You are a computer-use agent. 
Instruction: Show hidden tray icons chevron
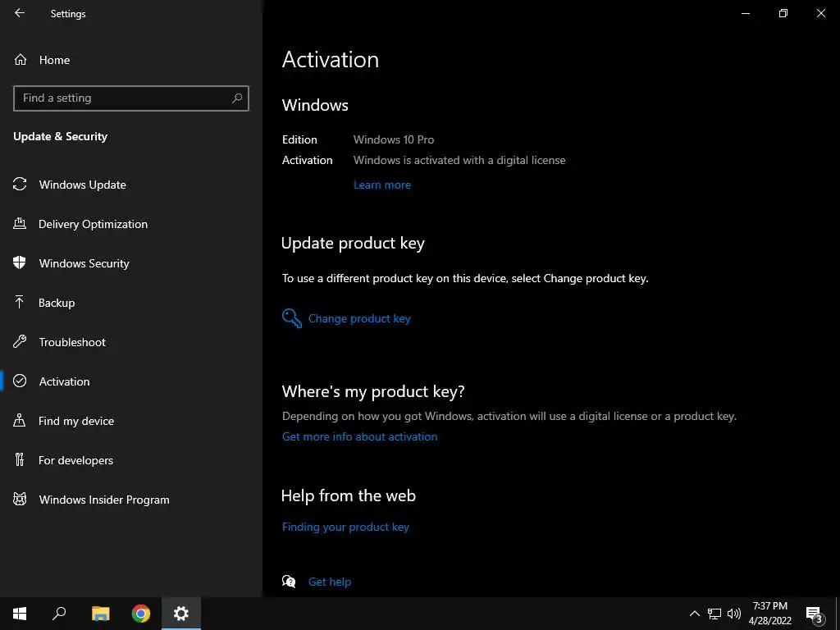[694, 614]
